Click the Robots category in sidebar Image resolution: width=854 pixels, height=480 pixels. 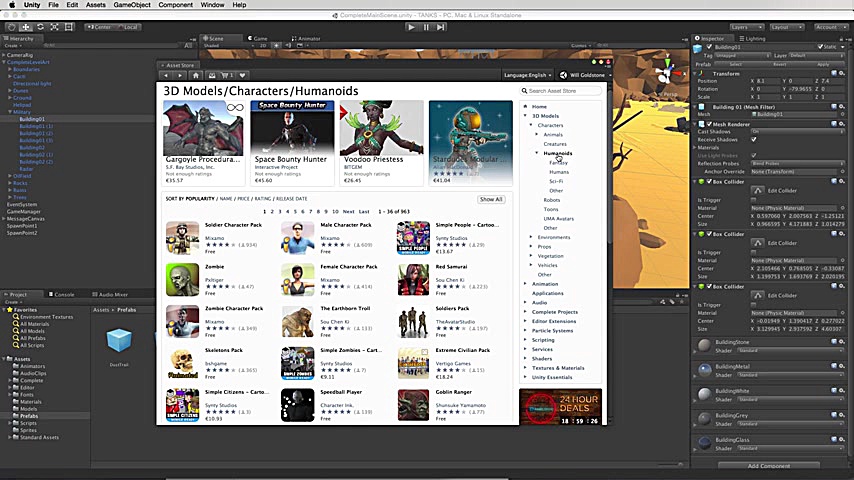tap(552, 200)
